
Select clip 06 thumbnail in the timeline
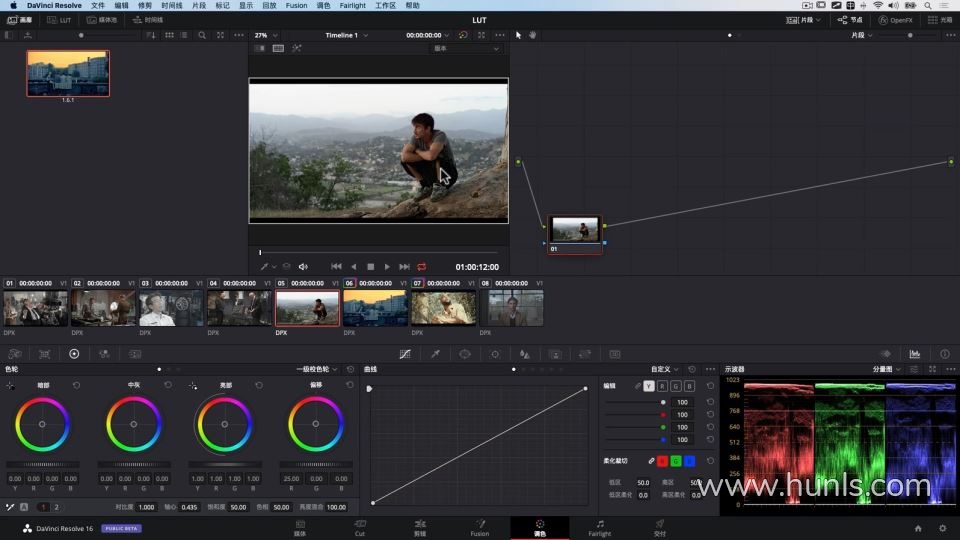coord(375,308)
